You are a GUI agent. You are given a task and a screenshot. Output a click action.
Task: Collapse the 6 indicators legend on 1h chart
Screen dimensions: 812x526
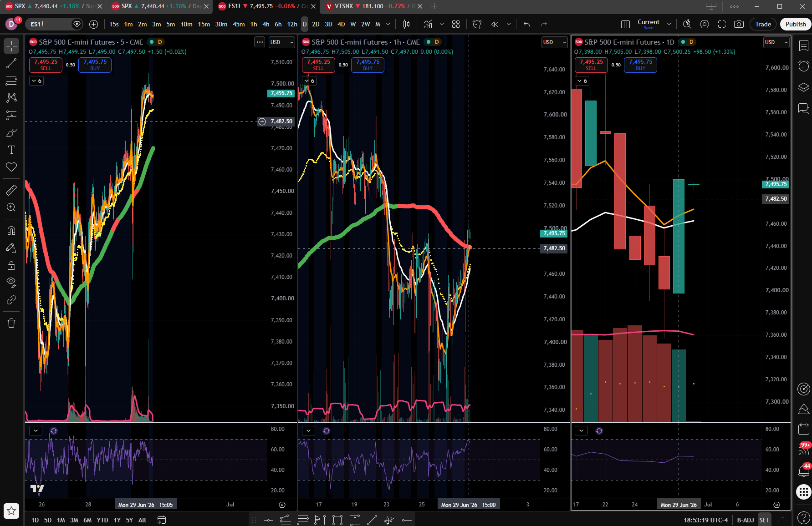(309, 81)
